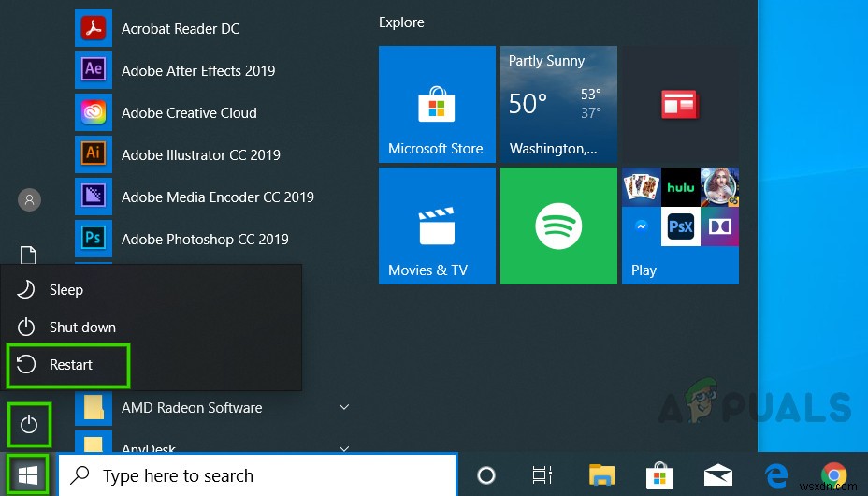Open the Dolby icon in Play tile
The height and width of the screenshot is (496, 868).
[719, 226]
